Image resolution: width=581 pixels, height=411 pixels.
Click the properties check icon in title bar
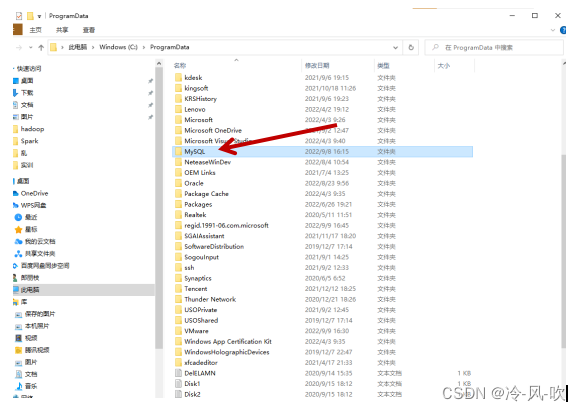pos(19,16)
